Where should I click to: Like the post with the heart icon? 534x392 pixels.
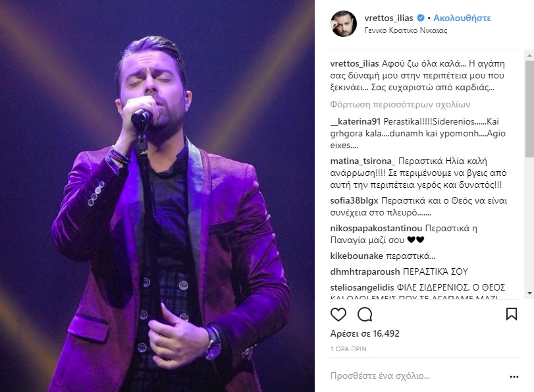338,314
